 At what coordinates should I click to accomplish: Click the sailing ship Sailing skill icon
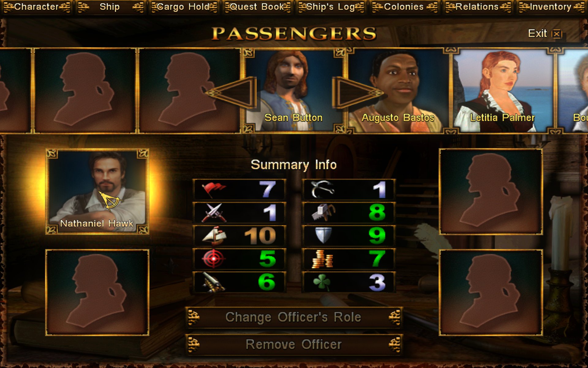click(x=214, y=236)
